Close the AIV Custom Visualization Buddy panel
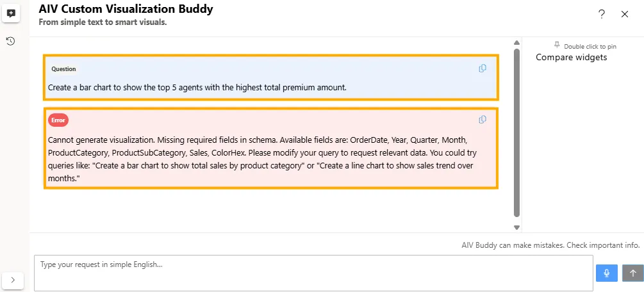Screen dimensions: 644x292 point(625,14)
